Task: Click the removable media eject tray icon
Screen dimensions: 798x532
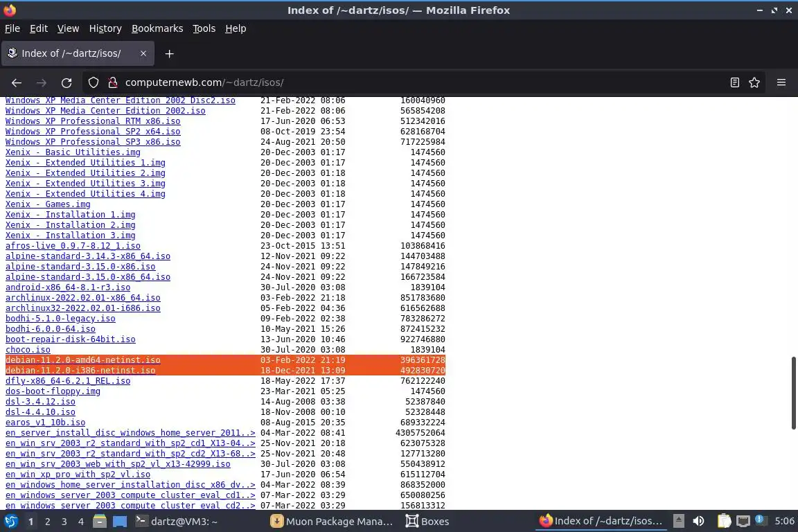Action: [678, 521]
